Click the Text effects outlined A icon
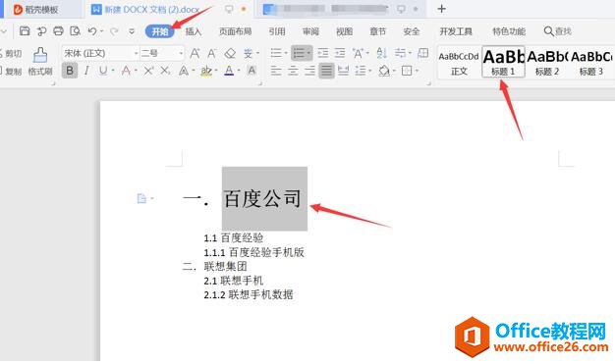The image size is (615, 364). point(183,71)
